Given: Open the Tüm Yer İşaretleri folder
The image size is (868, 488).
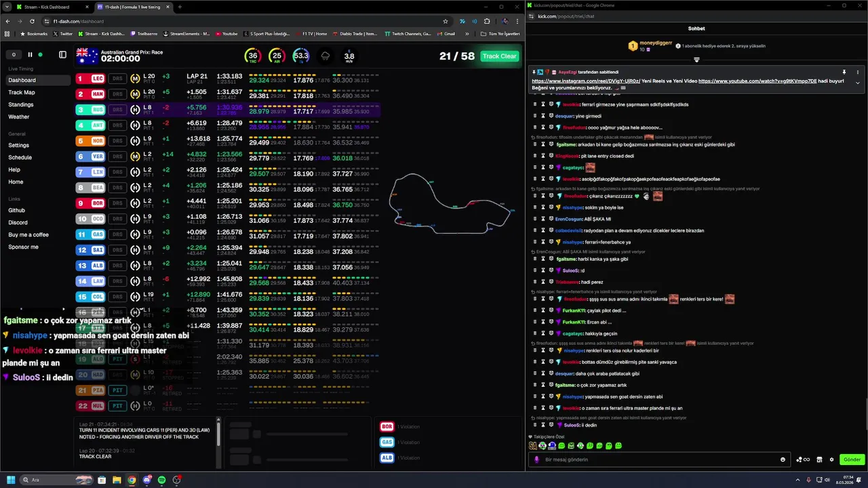Looking at the screenshot, I should pos(500,33).
